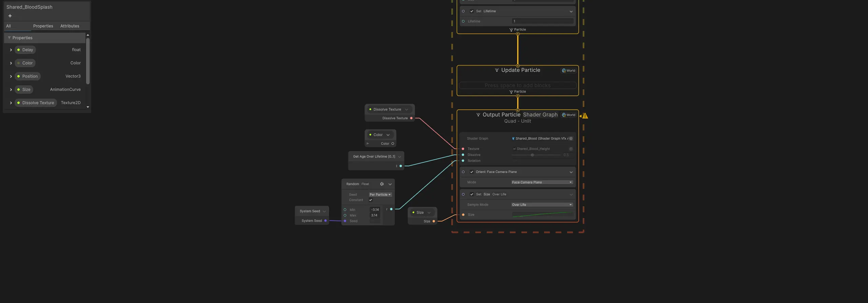Viewport: 868px width, 303px height.
Task: Click the System Seed output port
Action: [x=325, y=221]
